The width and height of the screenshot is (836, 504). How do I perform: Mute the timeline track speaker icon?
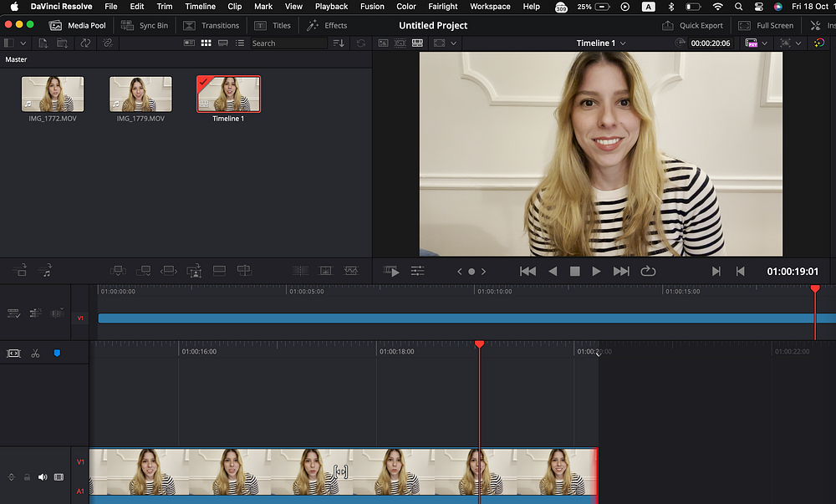tap(43, 477)
